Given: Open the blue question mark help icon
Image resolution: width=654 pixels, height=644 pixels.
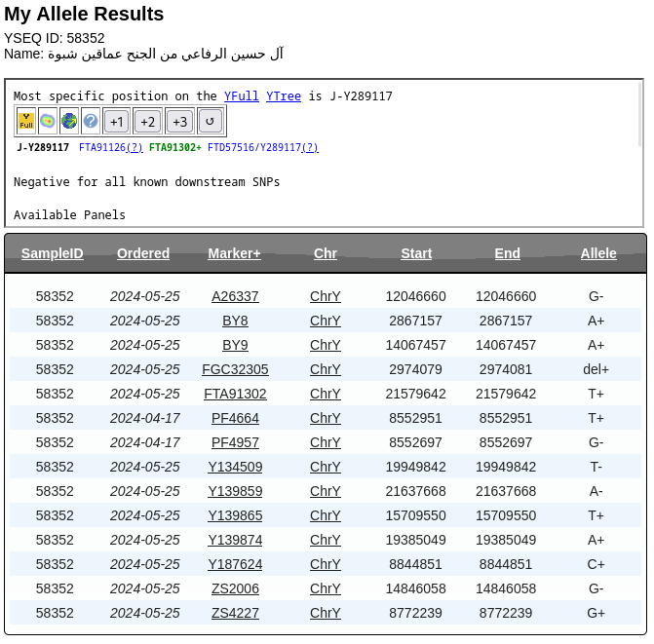Looking at the screenshot, I should pyautogui.click(x=91, y=121).
